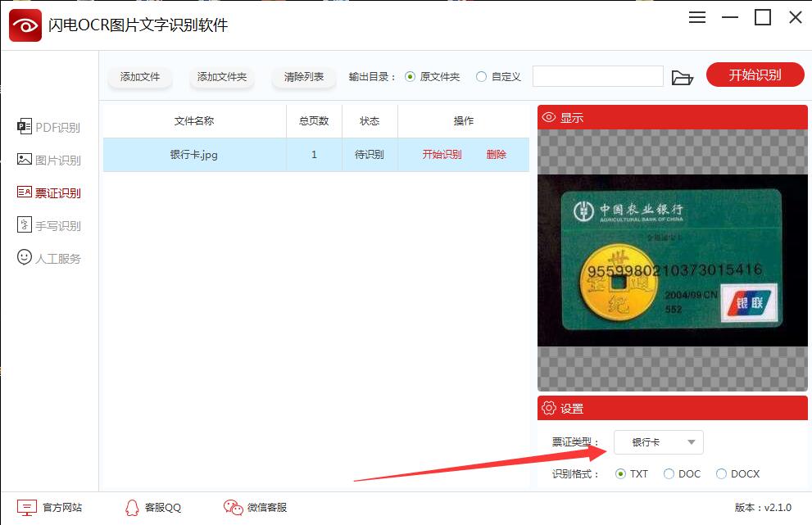This screenshot has height=525, width=812.
Task: Delete 银行卡.jpg via 删除 link
Action: point(497,153)
